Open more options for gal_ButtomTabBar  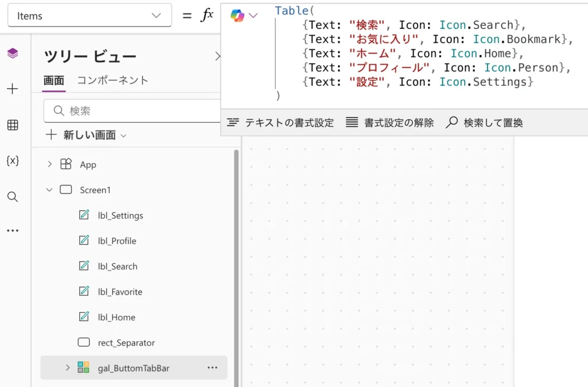pyautogui.click(x=212, y=368)
